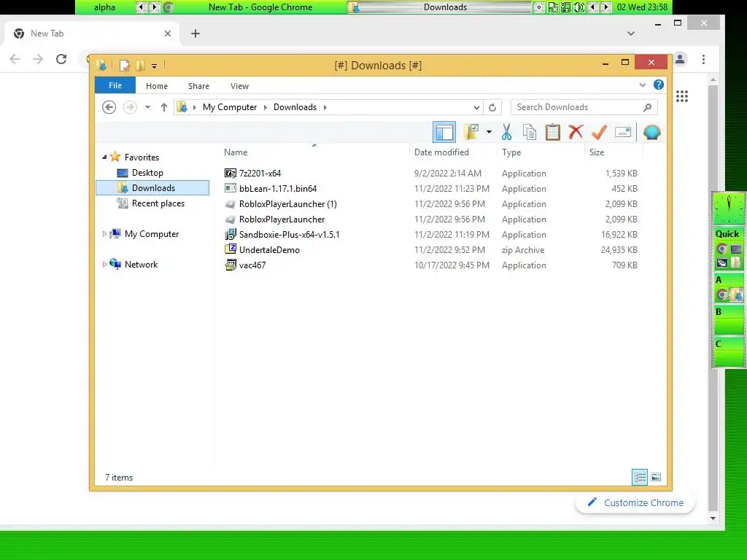The height and width of the screenshot is (560, 747).
Task: Open the View ribbon tab
Action: [239, 86]
